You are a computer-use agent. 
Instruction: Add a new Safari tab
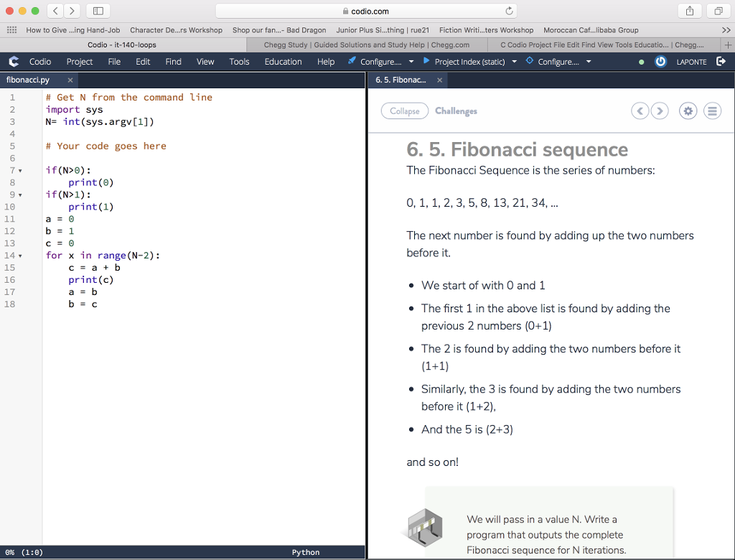pos(728,45)
